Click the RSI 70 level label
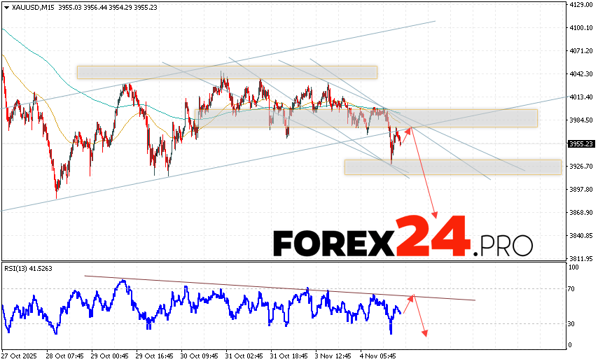The image size is (598, 364). (571, 289)
